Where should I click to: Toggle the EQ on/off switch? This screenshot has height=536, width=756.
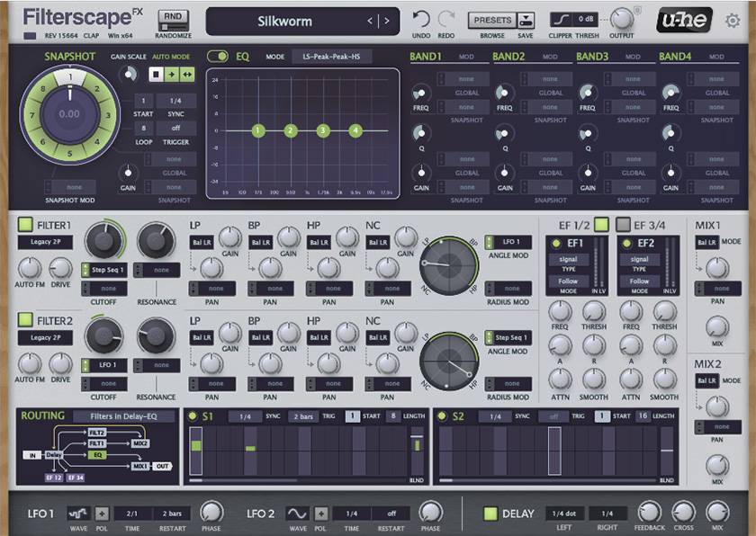(x=217, y=56)
